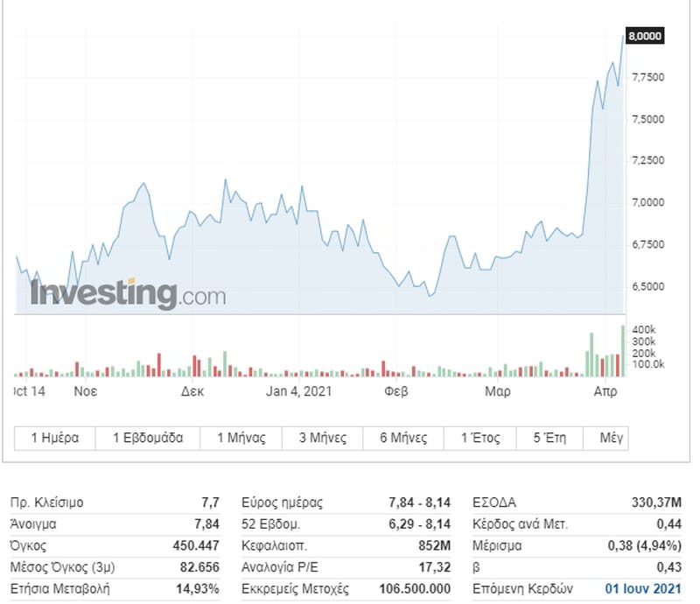This screenshot has width=700, height=604.
Task: Click the Investing.com logo watermark
Action: 128,293
